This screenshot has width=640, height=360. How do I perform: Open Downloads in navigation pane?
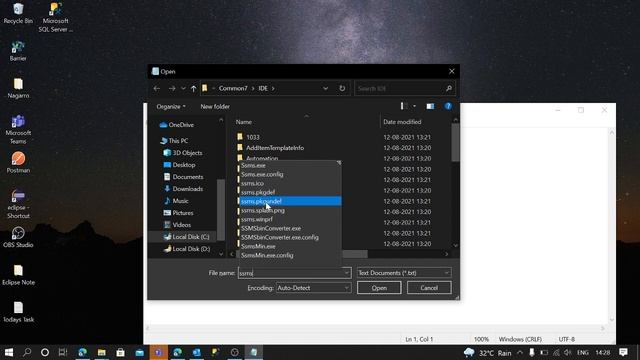pos(183,189)
